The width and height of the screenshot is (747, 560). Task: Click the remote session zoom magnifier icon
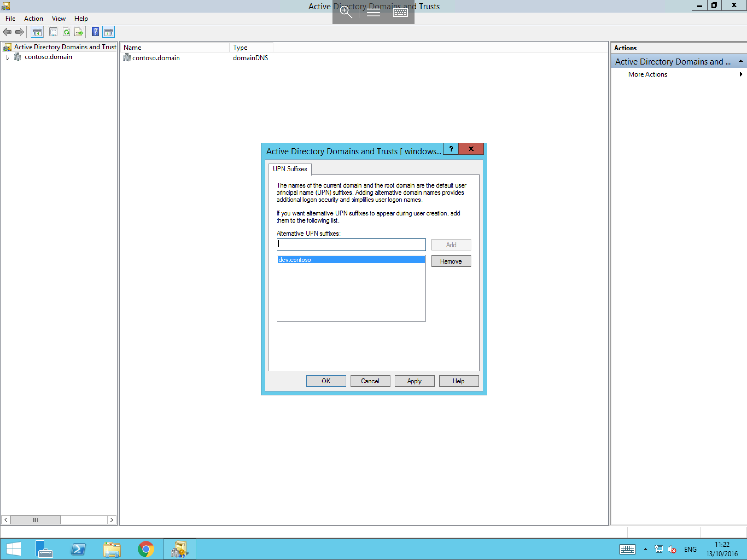(346, 13)
